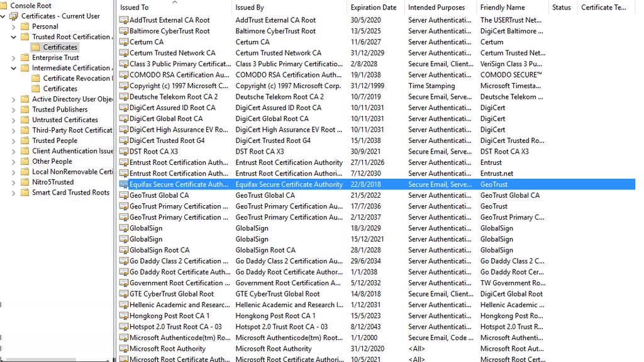Click the DigiCert Assured ID Root CA icon
The height and width of the screenshot is (362, 644).
point(124,108)
